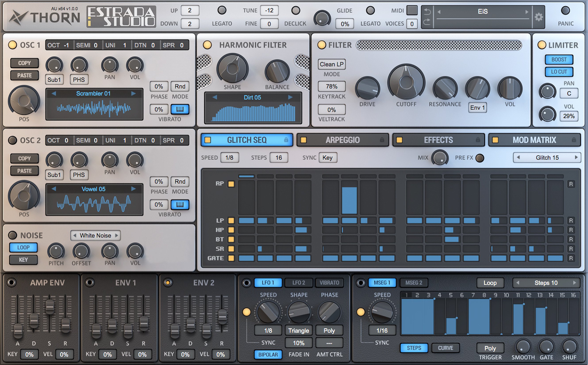Toggle OSC 2 vibrato keyboard icon
The height and width of the screenshot is (365, 588).
click(180, 205)
